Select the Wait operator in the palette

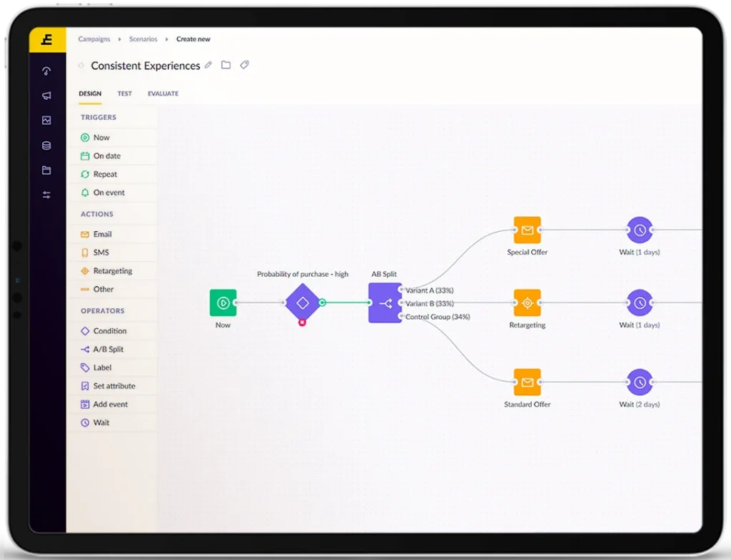point(112,422)
